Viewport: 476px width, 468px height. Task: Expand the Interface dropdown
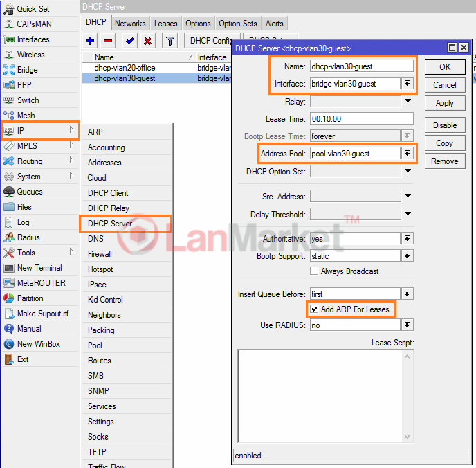pyautogui.click(x=408, y=84)
